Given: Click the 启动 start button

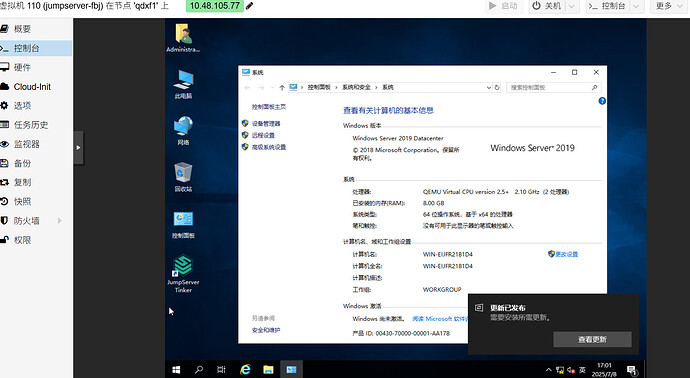Looking at the screenshot, I should (503, 6).
